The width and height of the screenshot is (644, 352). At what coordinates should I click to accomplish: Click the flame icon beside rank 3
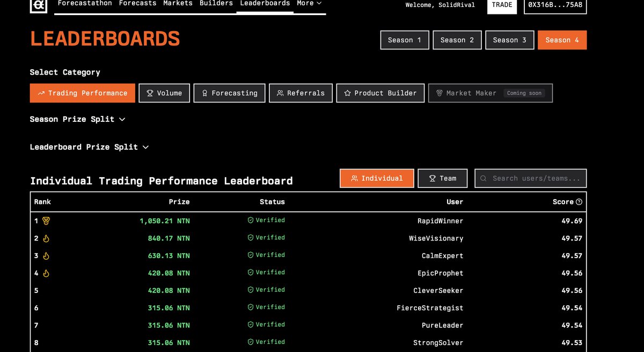tap(46, 255)
